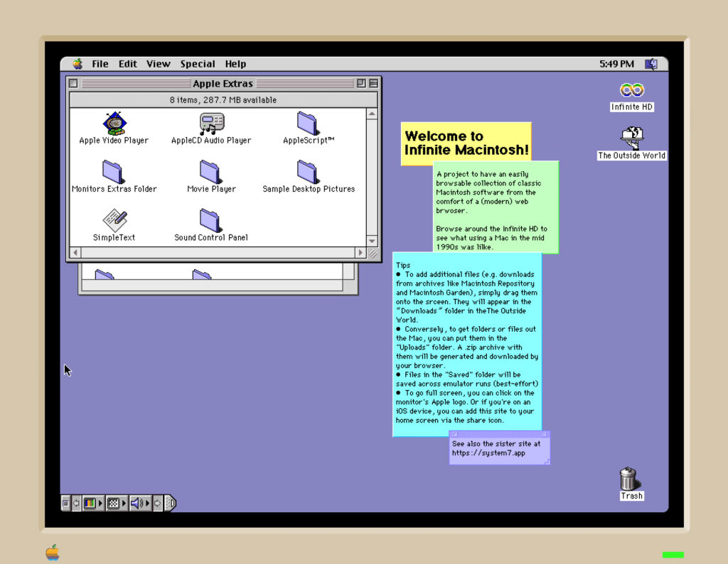Select The Outside World disk icon
This screenshot has height=564, width=728.
(632, 138)
